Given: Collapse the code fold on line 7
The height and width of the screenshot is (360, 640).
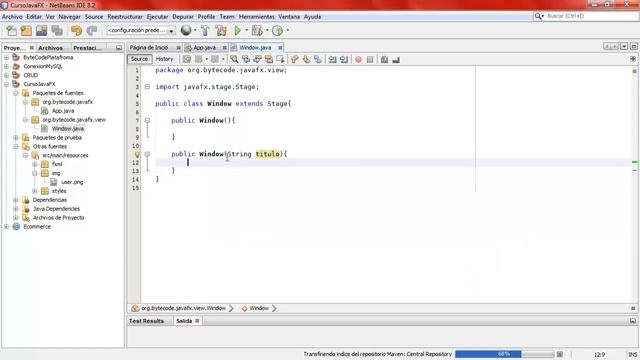Looking at the screenshot, I should coord(147,120).
